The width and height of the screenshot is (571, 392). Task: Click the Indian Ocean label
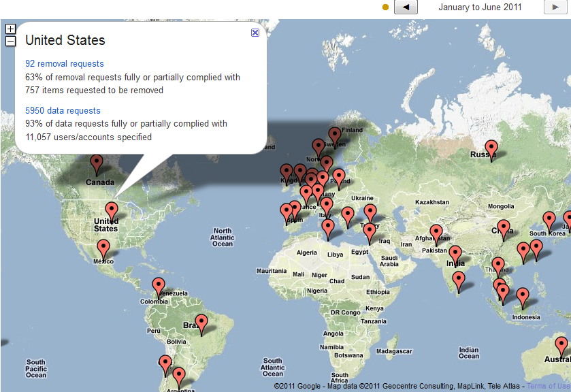coord(469,353)
